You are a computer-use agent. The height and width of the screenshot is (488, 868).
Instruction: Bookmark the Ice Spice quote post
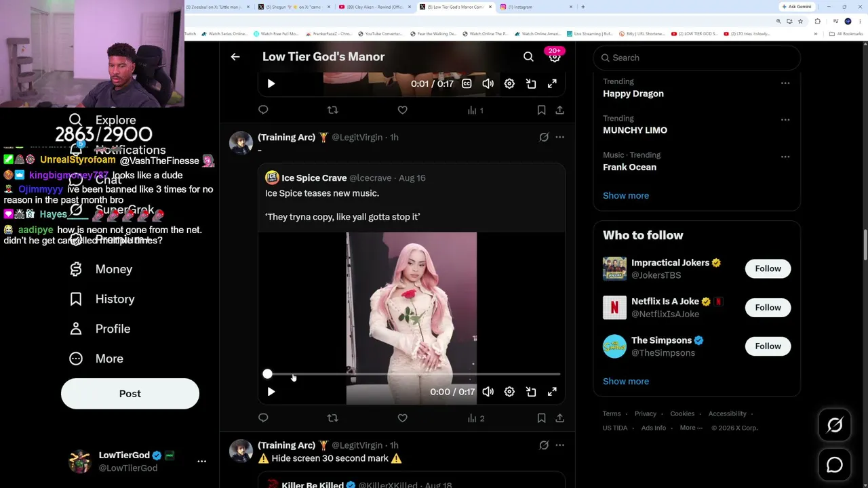tap(541, 418)
